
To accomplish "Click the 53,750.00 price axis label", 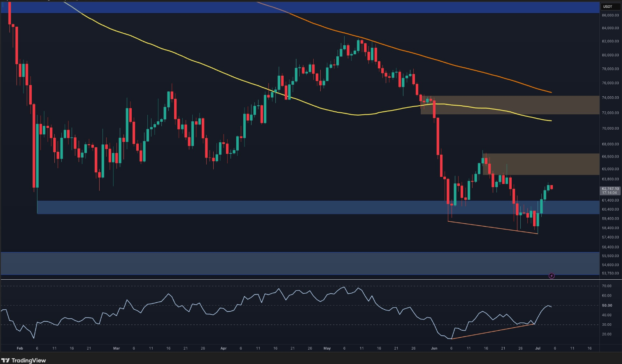I will 610,273.
